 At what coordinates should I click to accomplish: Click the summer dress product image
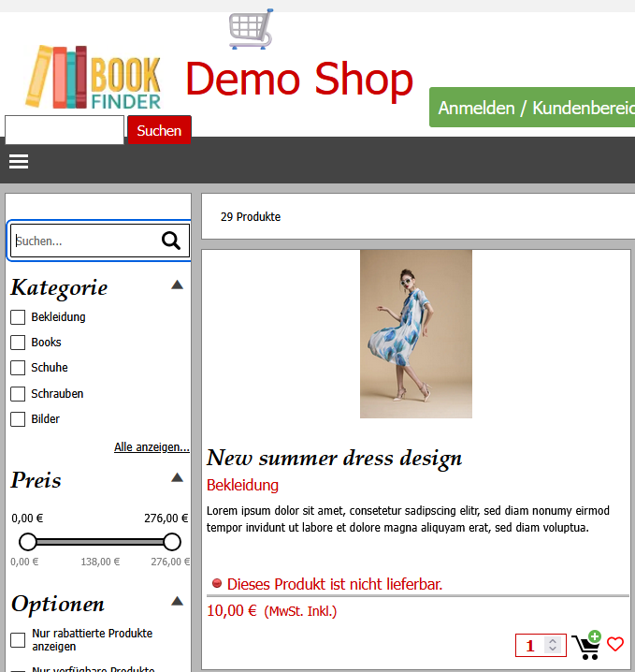click(416, 334)
